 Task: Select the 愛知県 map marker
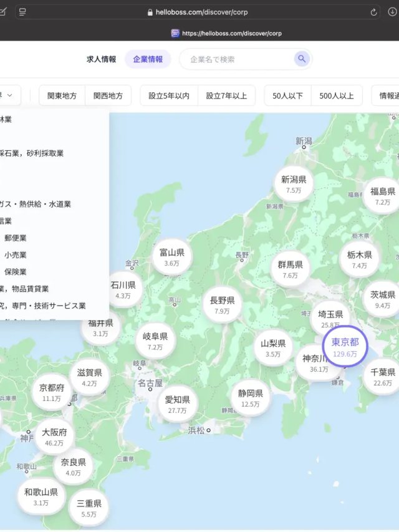tap(177, 404)
